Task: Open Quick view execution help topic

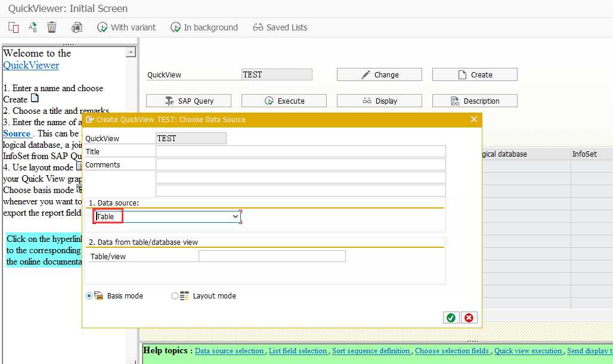Action: [528, 351]
